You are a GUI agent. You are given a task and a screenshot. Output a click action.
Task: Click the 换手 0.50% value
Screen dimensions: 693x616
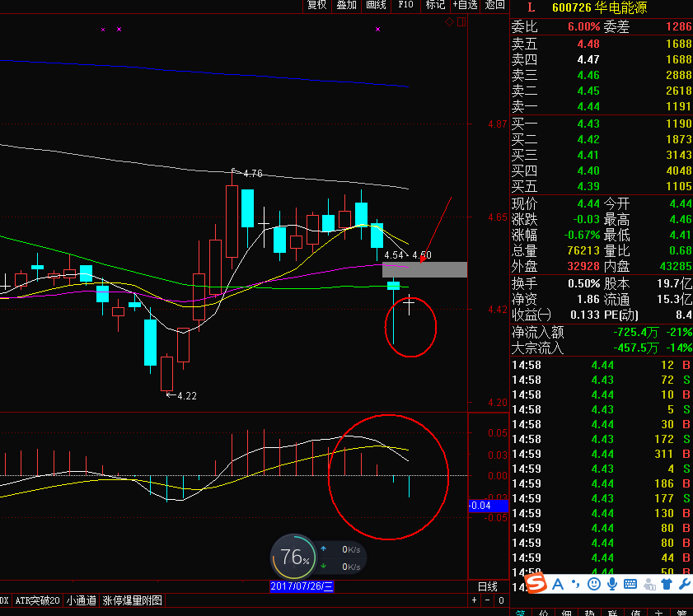tap(583, 283)
